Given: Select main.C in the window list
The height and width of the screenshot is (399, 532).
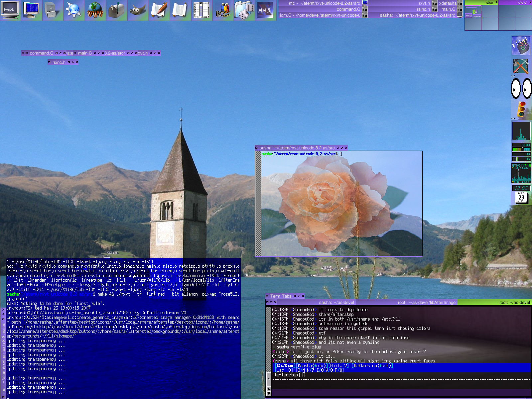Looking at the screenshot, I should 450,9.
